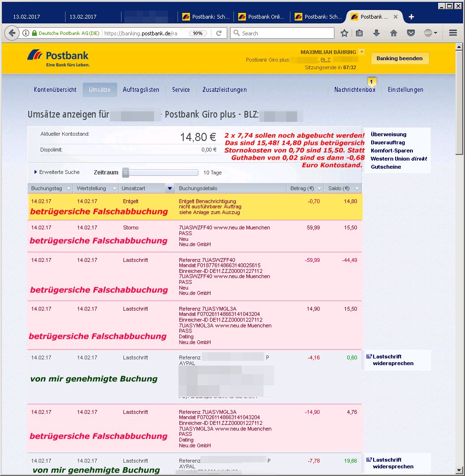Screen dimensions: 465x476
Task: Select the Entgelt Benachrichtigung row of -0,70
Action: pyautogui.click(x=195, y=207)
